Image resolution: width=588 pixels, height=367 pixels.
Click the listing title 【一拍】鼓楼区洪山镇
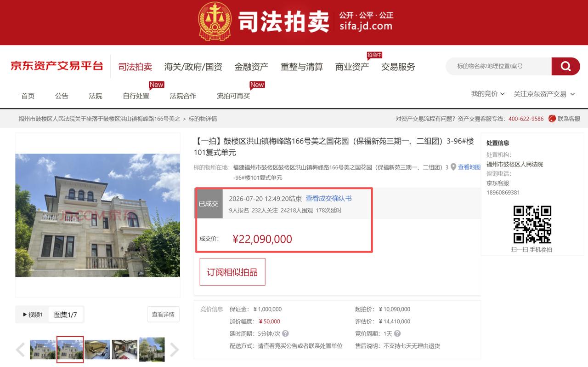(x=334, y=147)
